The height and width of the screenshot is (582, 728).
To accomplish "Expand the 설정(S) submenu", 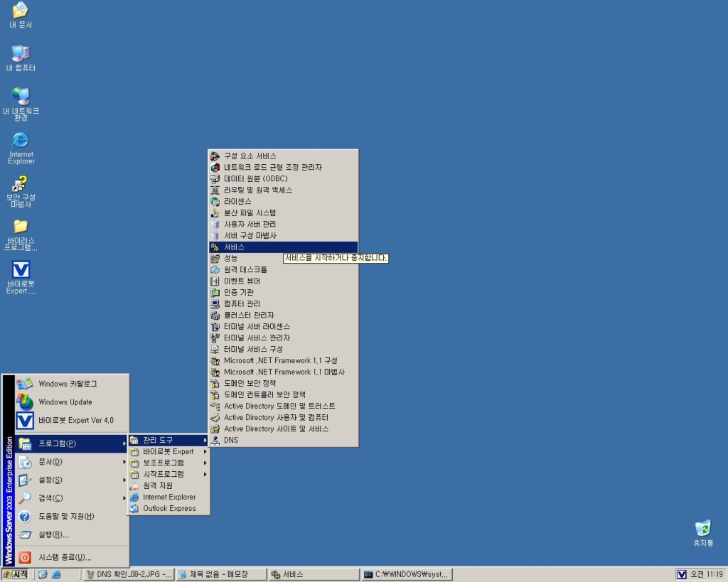I will tap(72, 480).
